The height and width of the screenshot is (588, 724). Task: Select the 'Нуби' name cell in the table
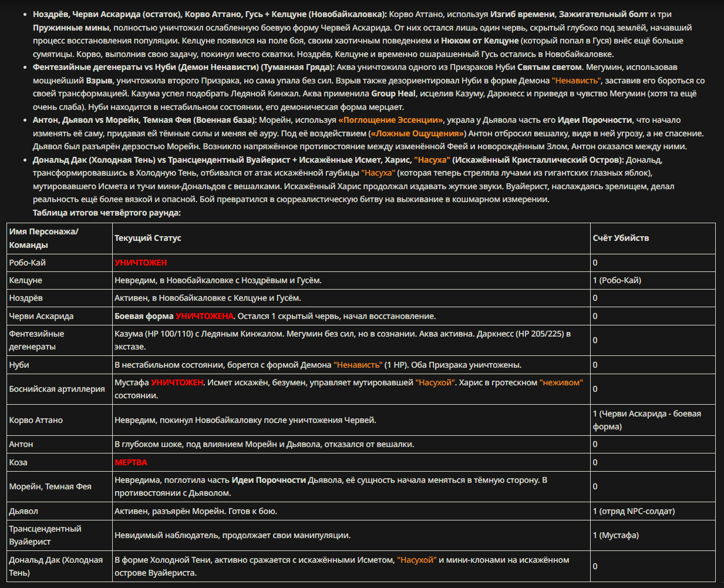[x=59, y=365]
